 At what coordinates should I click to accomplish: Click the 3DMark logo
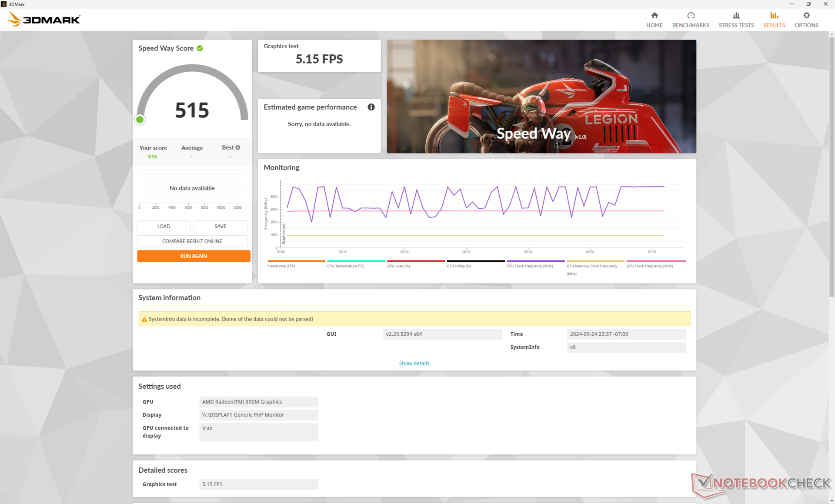[43, 20]
